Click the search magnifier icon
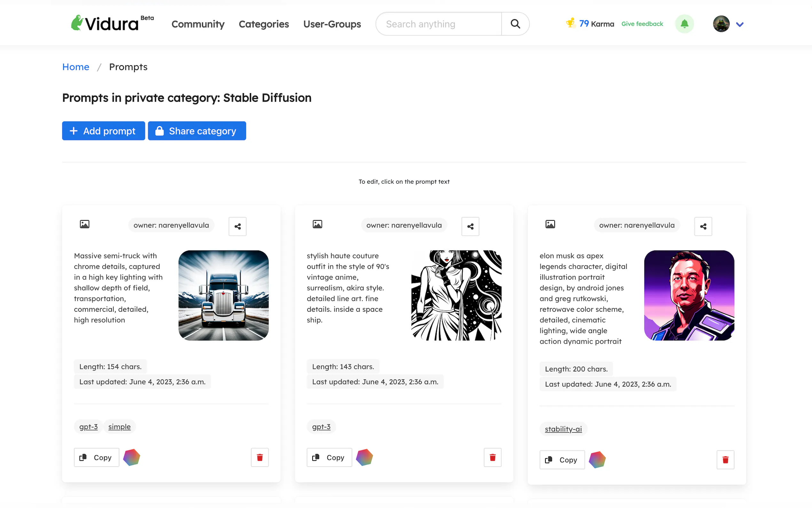Image resolution: width=812 pixels, height=508 pixels. point(515,24)
